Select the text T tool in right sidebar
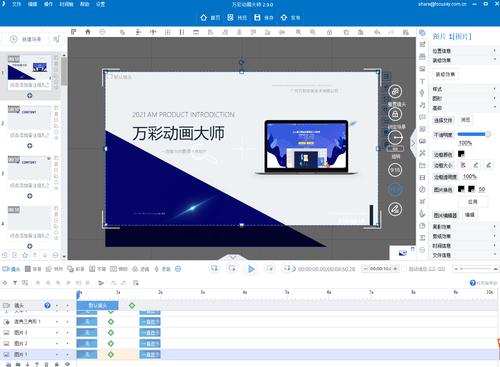 click(422, 81)
